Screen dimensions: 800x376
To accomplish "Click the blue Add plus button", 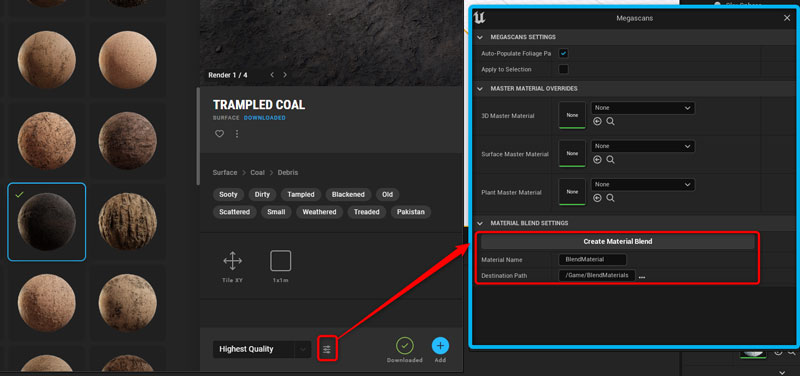I will tap(440, 346).
